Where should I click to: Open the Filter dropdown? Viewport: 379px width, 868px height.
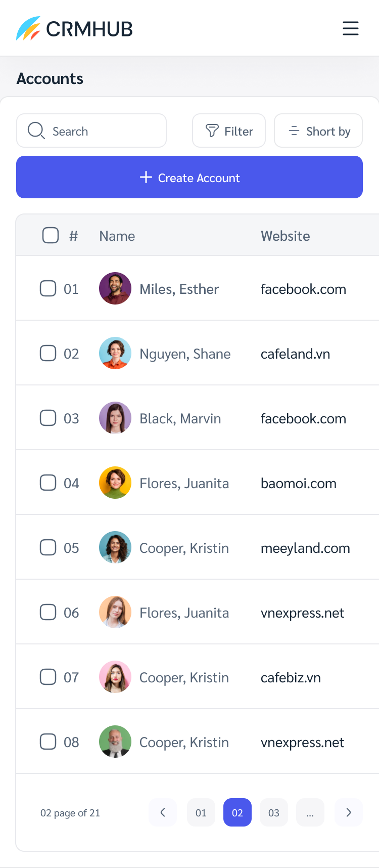point(228,131)
